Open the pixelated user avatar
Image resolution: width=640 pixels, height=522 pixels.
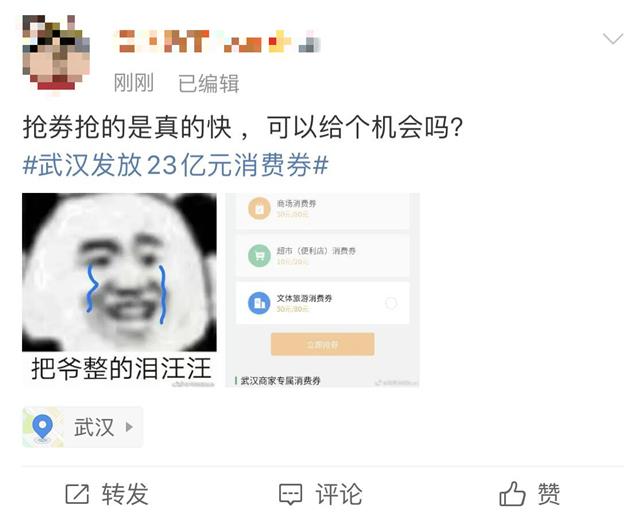[56, 52]
